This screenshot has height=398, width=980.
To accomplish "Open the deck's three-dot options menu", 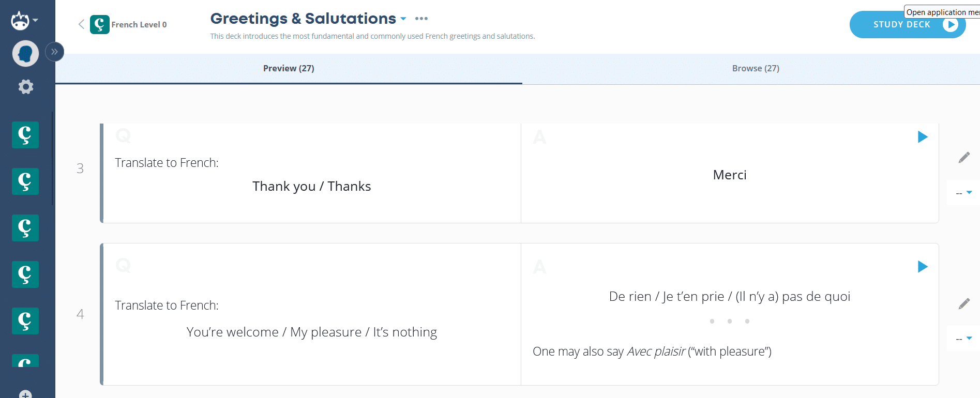I will pos(421,19).
